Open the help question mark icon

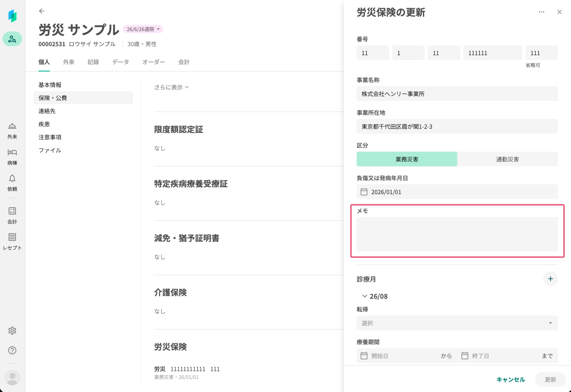12,350
